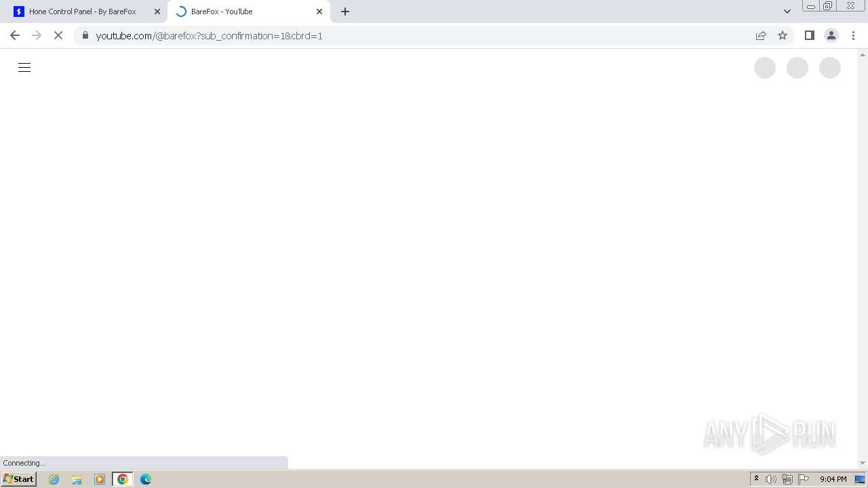
Task: Open a new tab
Action: click(345, 12)
